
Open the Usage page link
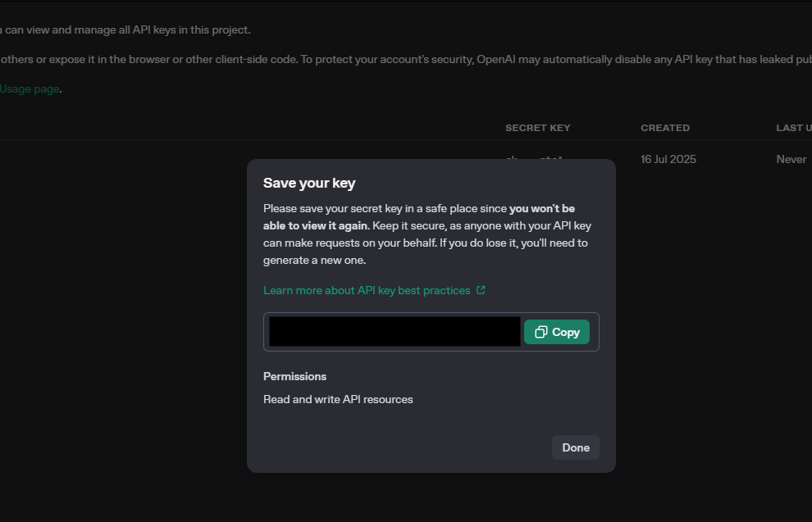tap(30, 89)
